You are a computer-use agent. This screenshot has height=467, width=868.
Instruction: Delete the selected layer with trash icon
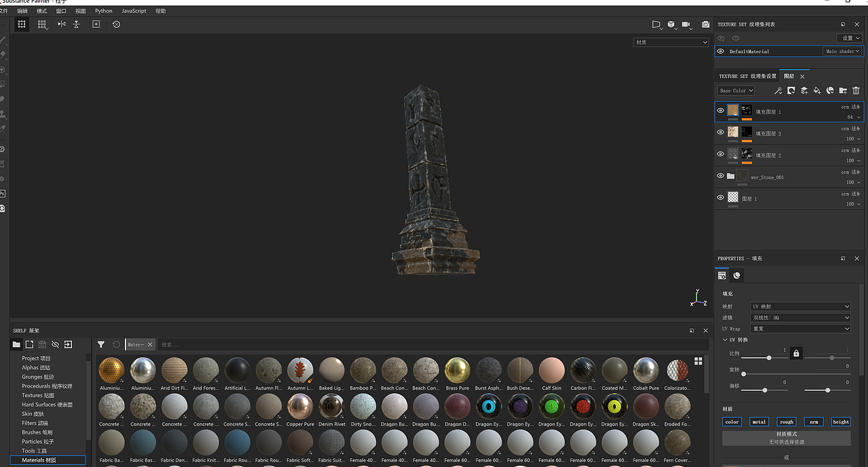(x=856, y=90)
